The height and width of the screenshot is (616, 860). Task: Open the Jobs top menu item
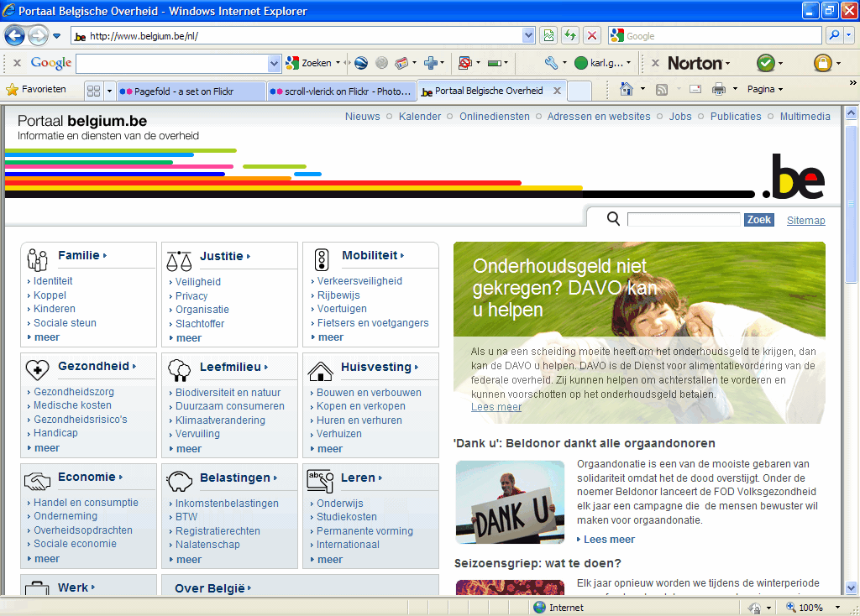pos(680,116)
